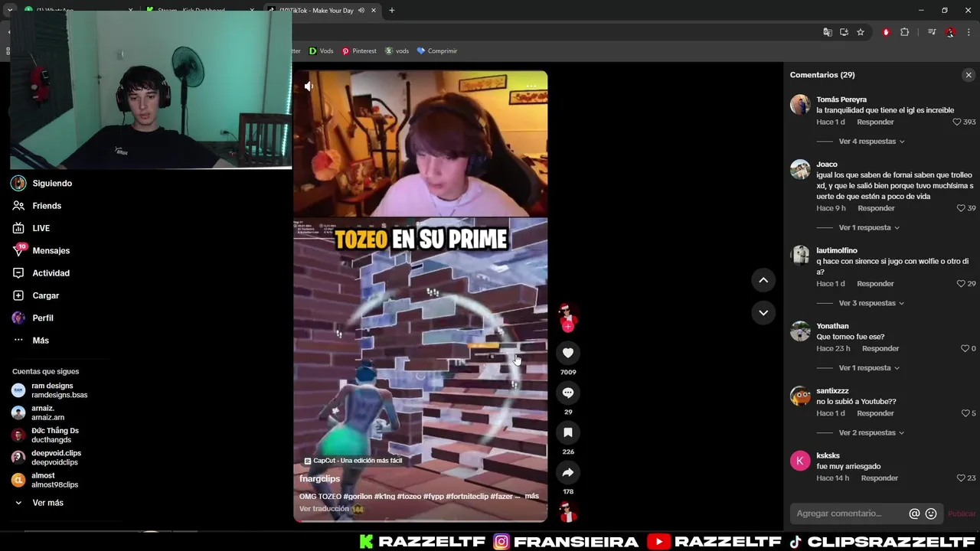Expand Ver más followed accounts
The height and width of the screenshot is (551, 980).
(x=47, y=503)
